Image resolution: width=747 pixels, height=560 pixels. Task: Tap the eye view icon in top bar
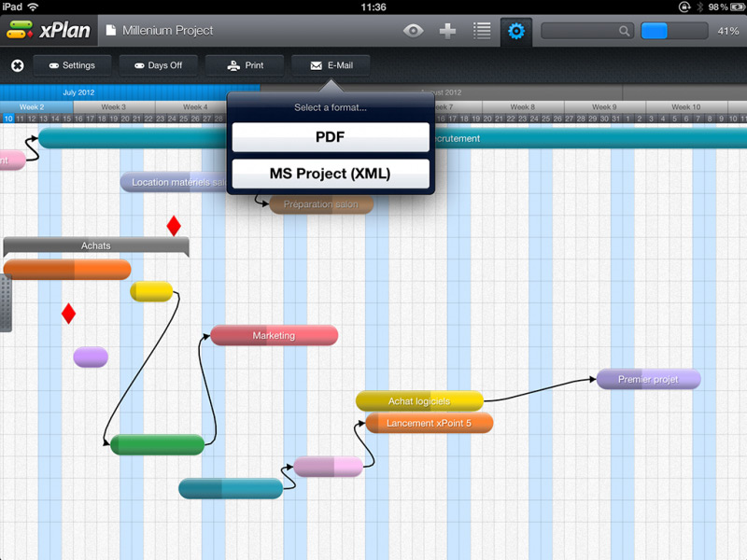413,31
